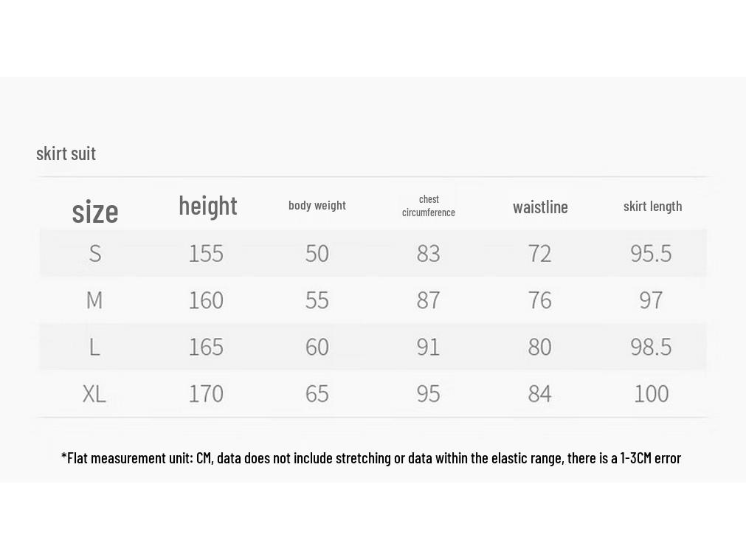Click skirt length value 100
This screenshot has width=746, height=560.
(x=652, y=394)
